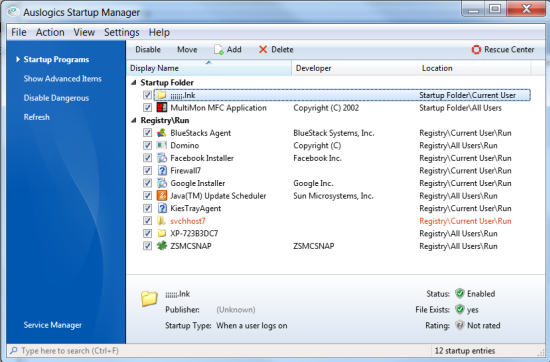Uncheck the Firewall7 checkbox
The width and height of the screenshot is (550, 362).
147,170
